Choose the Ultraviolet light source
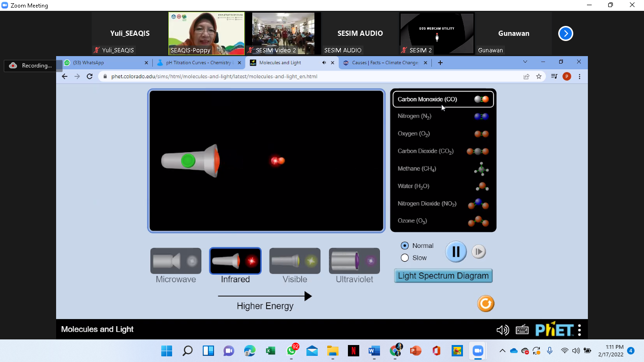This screenshot has height=362, width=644. click(x=354, y=261)
